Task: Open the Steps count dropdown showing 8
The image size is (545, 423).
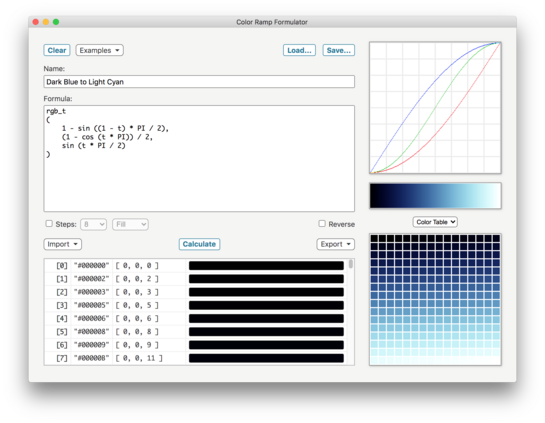Action: 93,224
